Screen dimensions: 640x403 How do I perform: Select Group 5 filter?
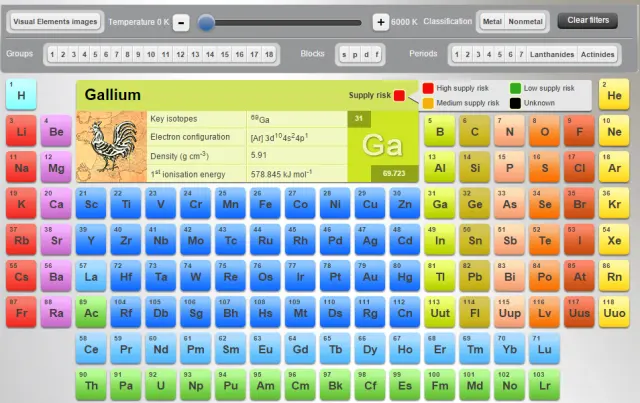[95, 54]
